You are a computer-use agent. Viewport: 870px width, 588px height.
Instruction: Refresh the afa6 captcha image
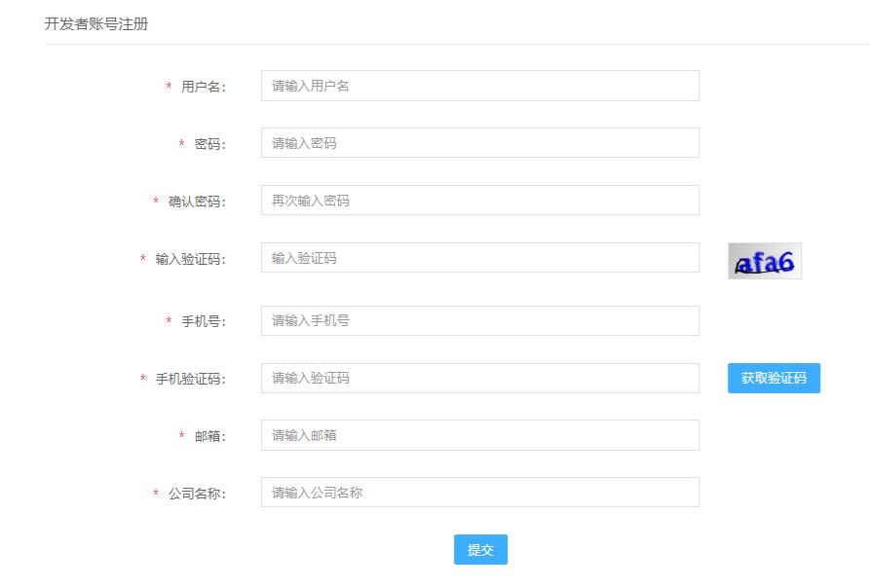(765, 261)
